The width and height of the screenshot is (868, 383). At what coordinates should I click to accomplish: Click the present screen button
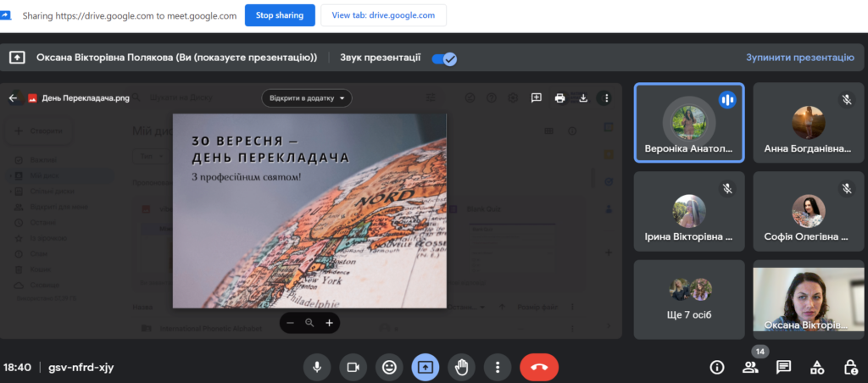(425, 367)
